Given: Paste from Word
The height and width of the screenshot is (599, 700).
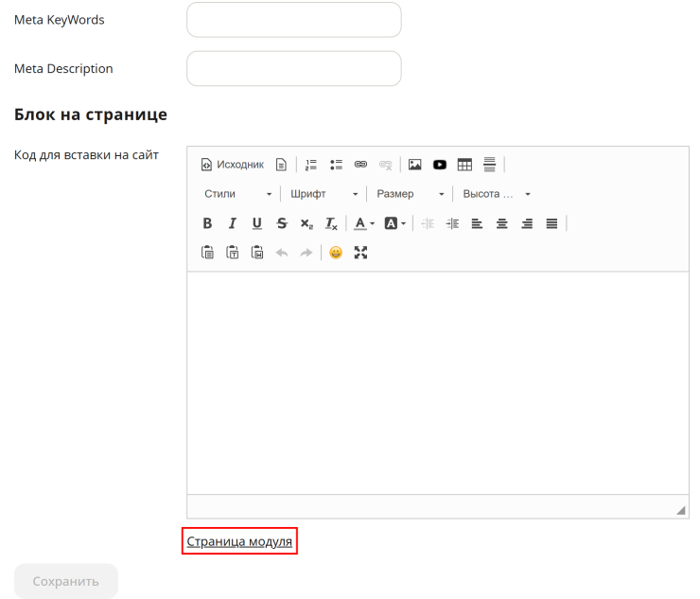Looking at the screenshot, I should [257, 253].
